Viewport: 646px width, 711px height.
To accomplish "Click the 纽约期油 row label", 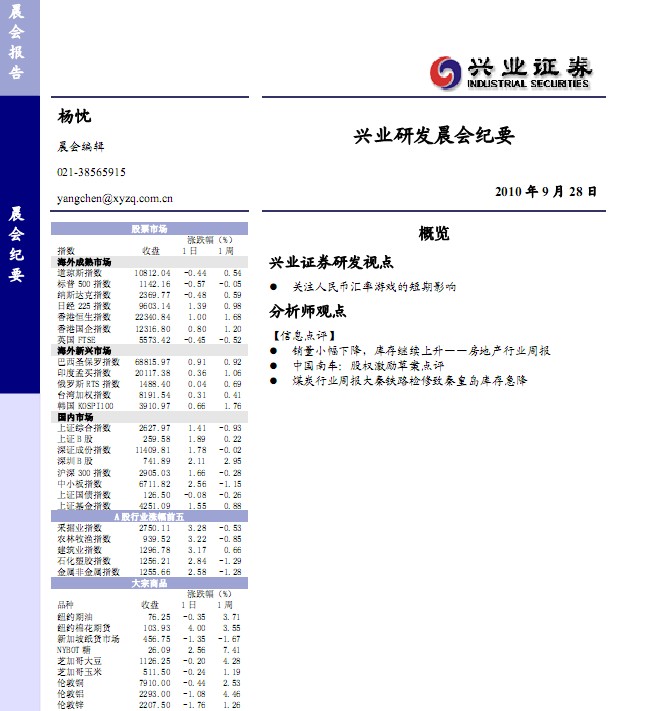I will (x=75, y=617).
